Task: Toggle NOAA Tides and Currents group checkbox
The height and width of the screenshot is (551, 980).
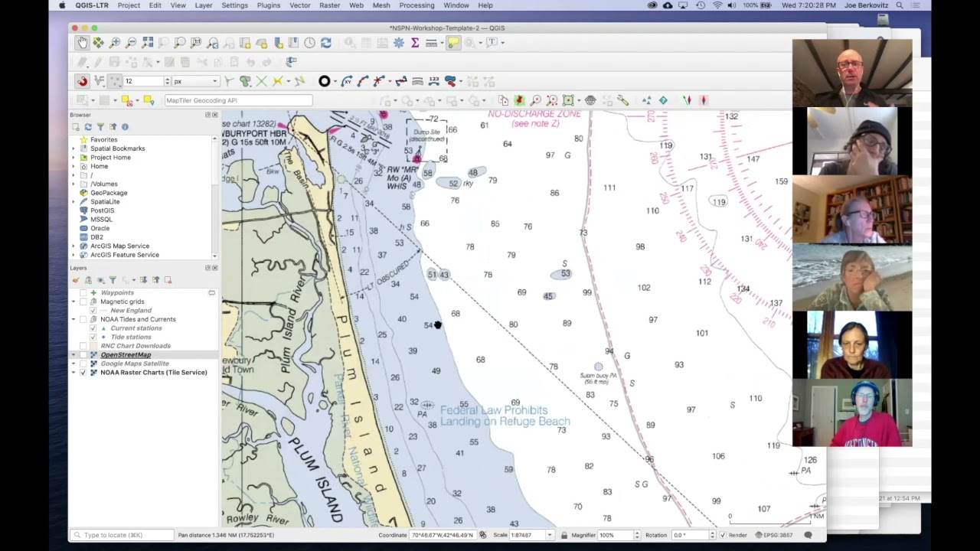Action: pos(83,319)
